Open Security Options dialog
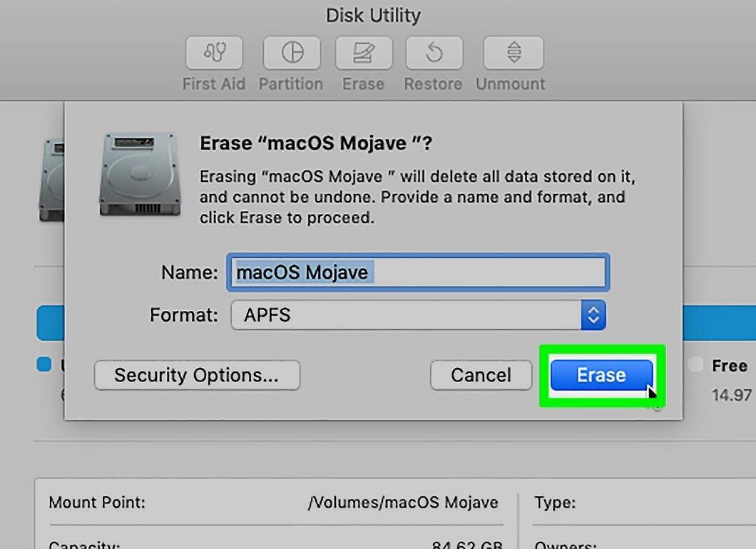The image size is (756, 549). point(197,375)
